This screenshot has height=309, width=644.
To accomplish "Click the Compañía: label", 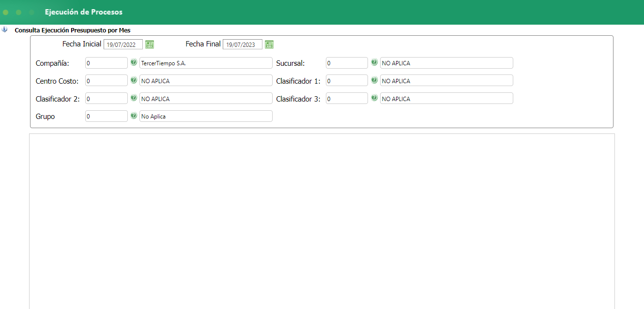I will coord(53,63).
